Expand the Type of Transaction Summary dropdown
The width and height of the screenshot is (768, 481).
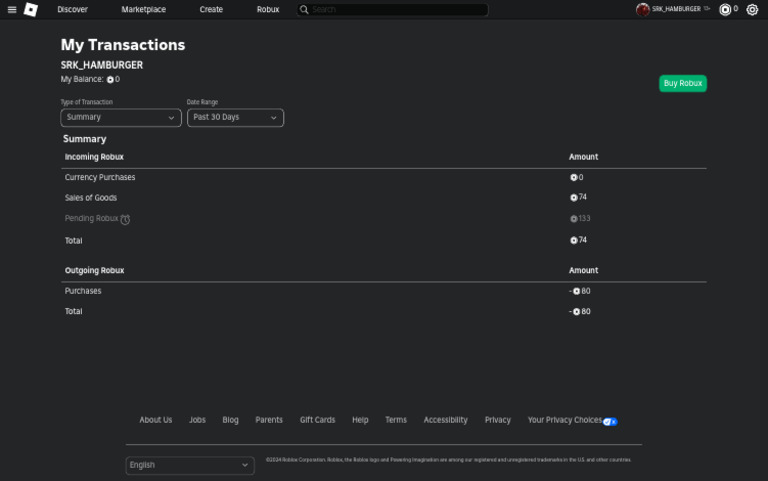click(x=121, y=118)
